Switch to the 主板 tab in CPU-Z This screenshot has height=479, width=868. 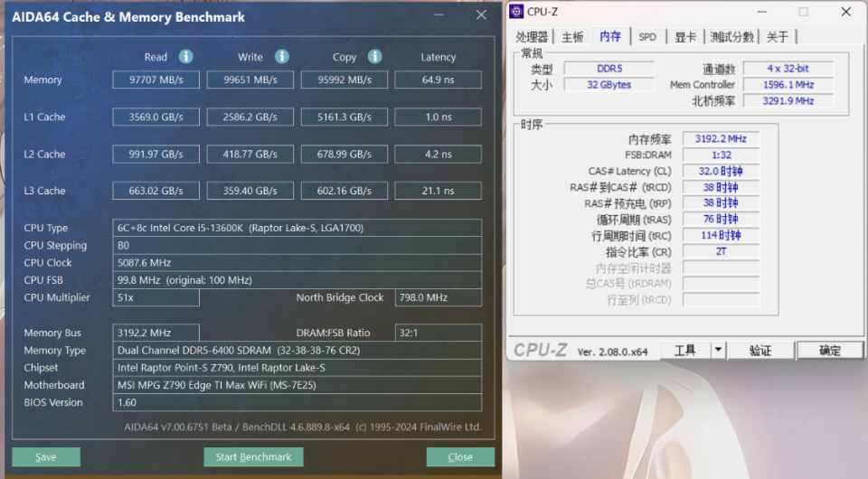[572, 37]
